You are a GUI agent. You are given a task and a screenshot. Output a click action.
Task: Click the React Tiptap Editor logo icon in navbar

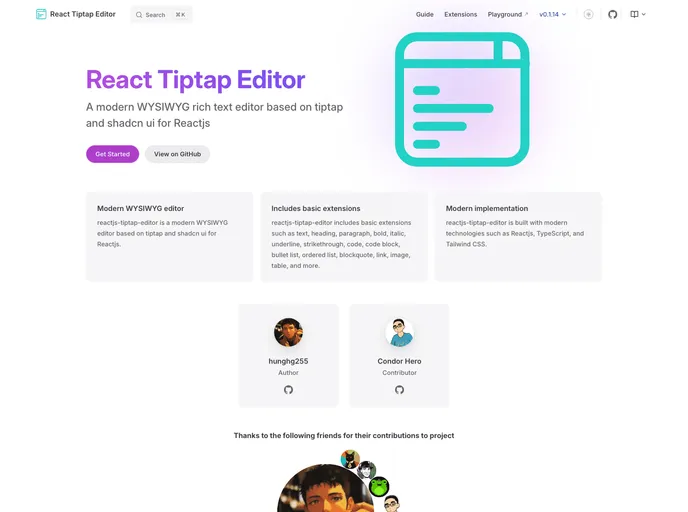click(x=41, y=14)
